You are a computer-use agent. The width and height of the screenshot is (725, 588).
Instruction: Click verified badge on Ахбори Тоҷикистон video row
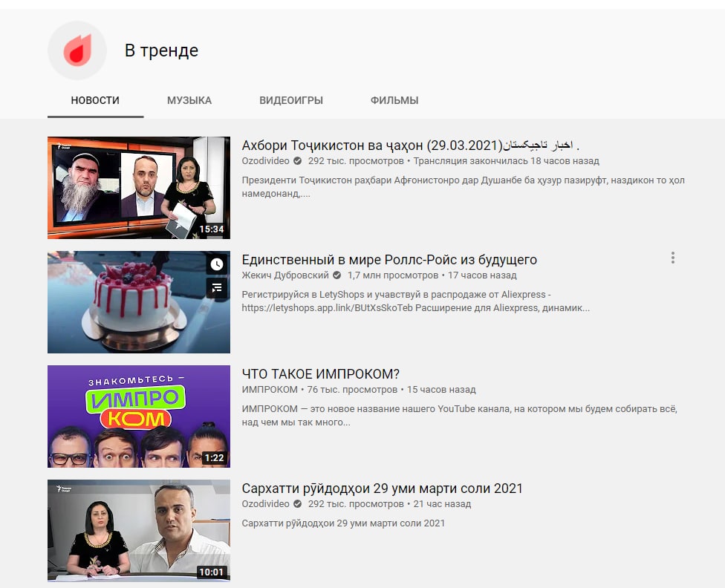point(298,161)
